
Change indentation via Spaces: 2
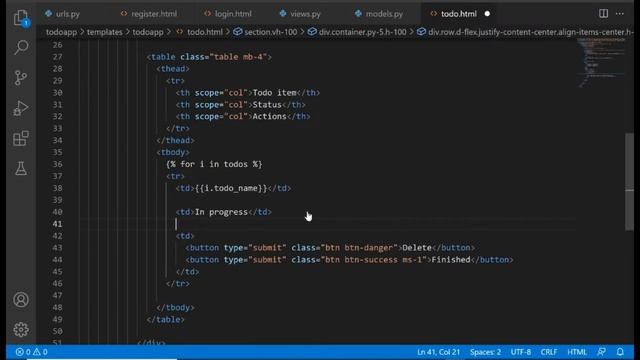point(485,352)
